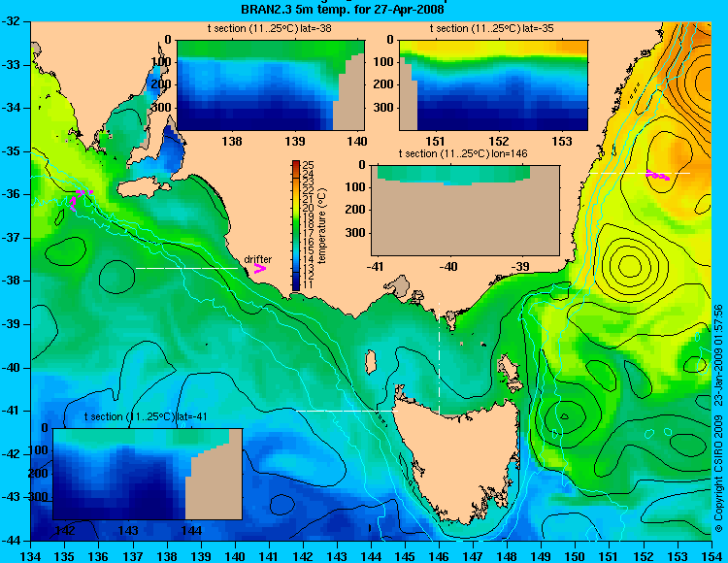Click the timestamp "23-Jan-2009 01:57:56"
The image size is (728, 563).
718,353
